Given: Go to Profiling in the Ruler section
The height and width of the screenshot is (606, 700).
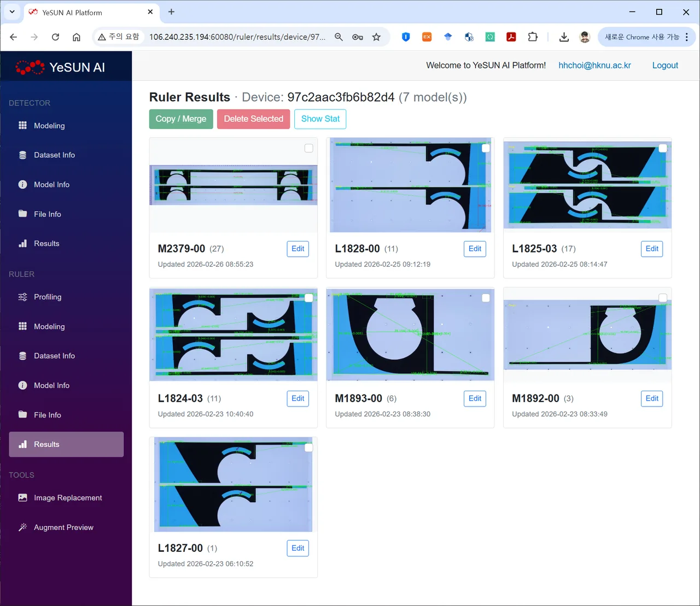Looking at the screenshot, I should coord(66,297).
